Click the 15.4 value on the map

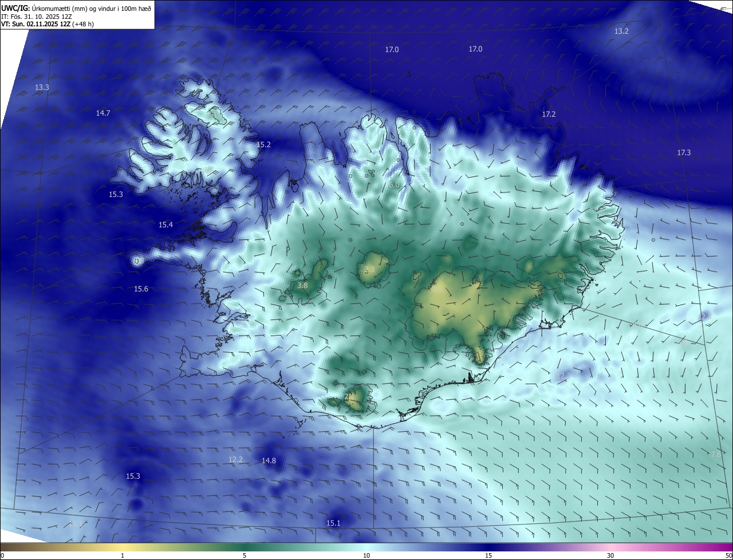coord(165,225)
